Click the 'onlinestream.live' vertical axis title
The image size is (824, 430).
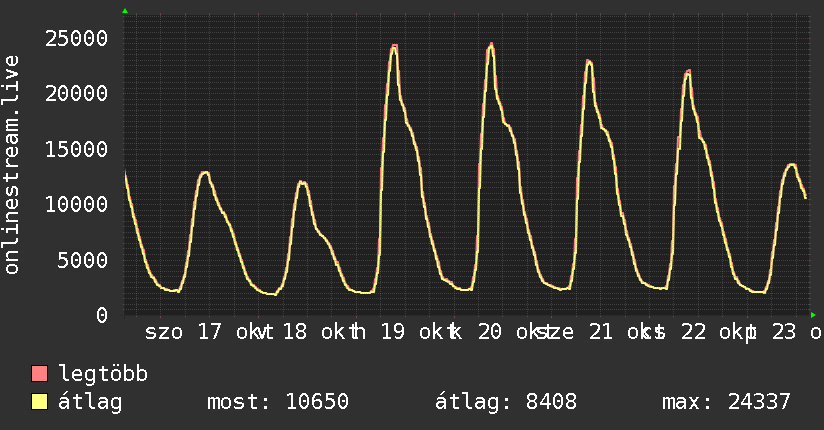(11, 165)
